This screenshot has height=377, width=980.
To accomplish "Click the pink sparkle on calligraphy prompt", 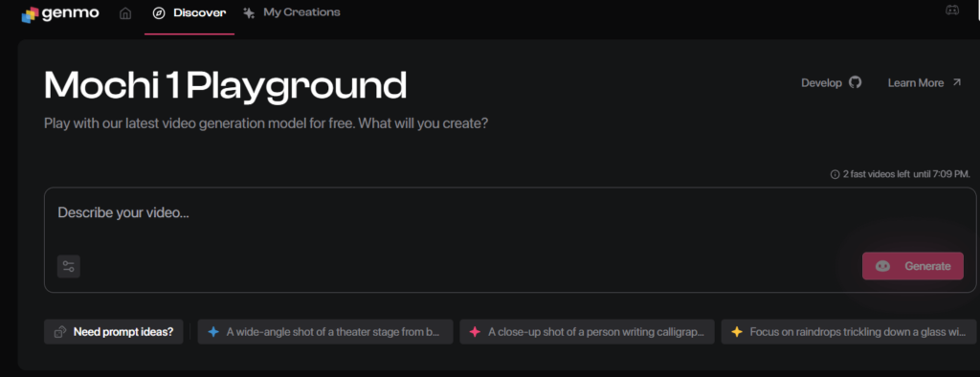I will [x=475, y=332].
